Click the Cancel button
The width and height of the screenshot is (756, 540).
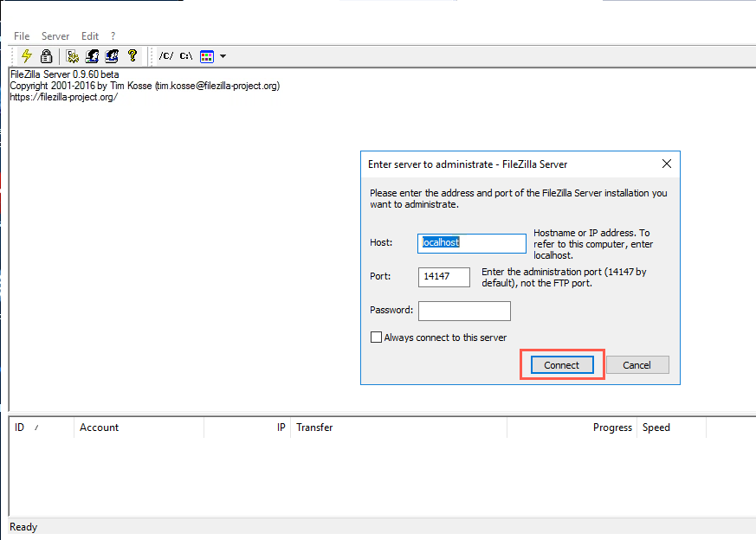click(x=637, y=365)
